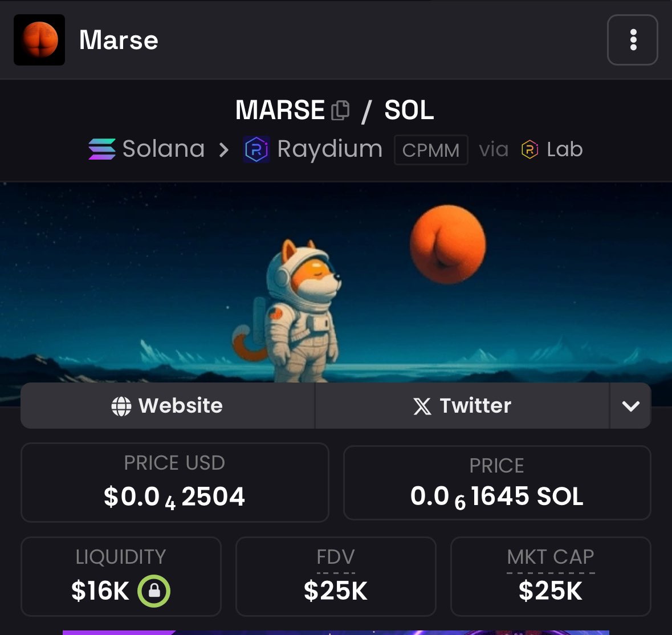Open the three-dot options menu
This screenshot has width=672, height=635.
point(632,40)
